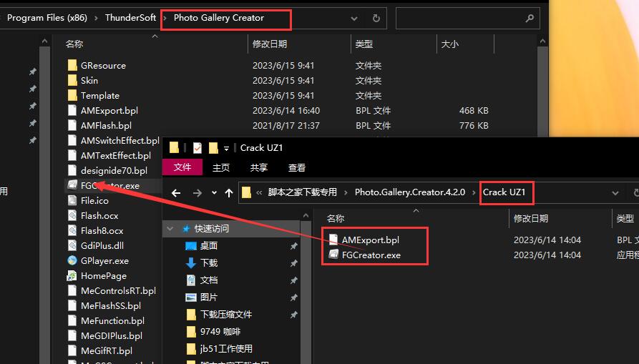Collapse the 快速访问 tree node

170,229
